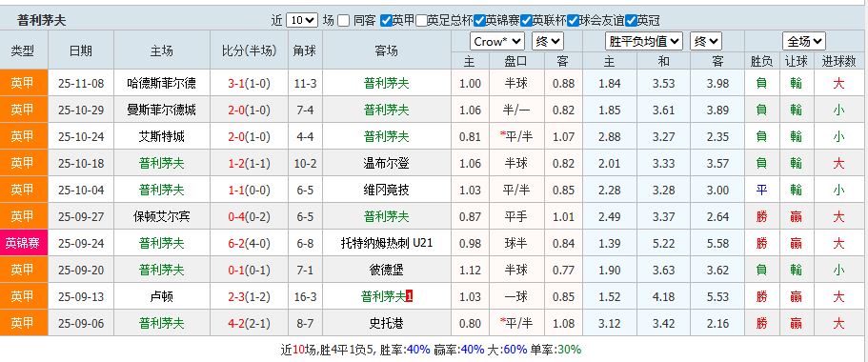The image size is (868, 362).
Task: Click the 英甲 type cell on 25-09-06 row
Action: pyautogui.click(x=23, y=323)
